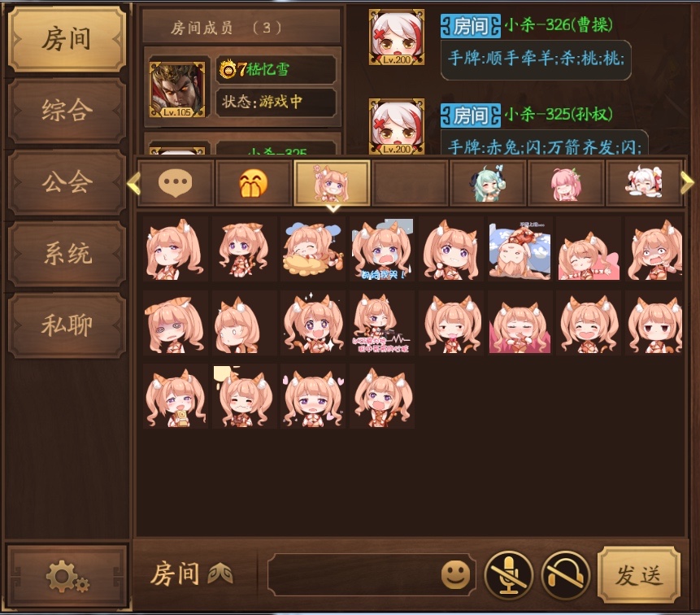Select the yellow laughing emoji tab

pyautogui.click(x=254, y=183)
